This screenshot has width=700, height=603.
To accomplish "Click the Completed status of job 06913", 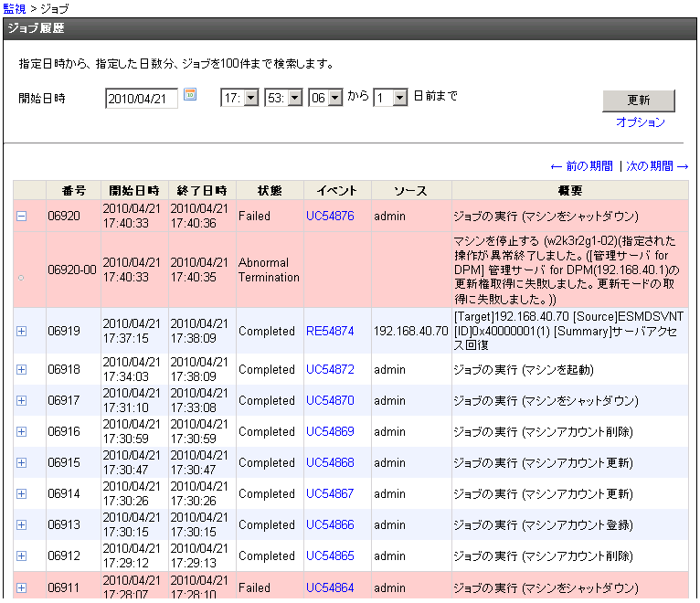I will [x=267, y=525].
